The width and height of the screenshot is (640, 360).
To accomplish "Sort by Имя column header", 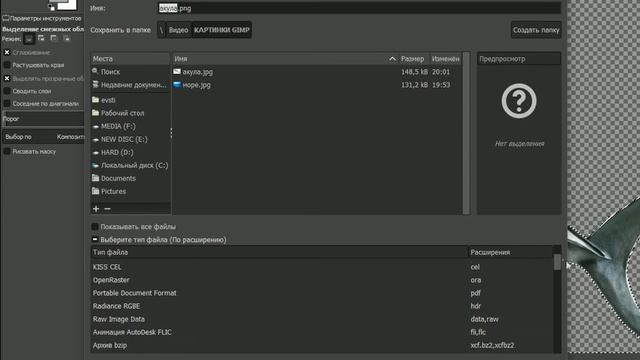I will point(285,59).
